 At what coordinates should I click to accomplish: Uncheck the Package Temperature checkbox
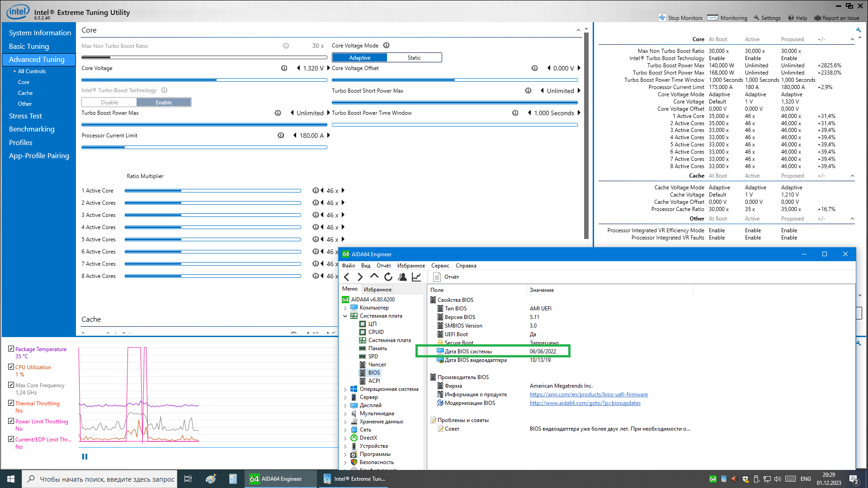pos(11,349)
